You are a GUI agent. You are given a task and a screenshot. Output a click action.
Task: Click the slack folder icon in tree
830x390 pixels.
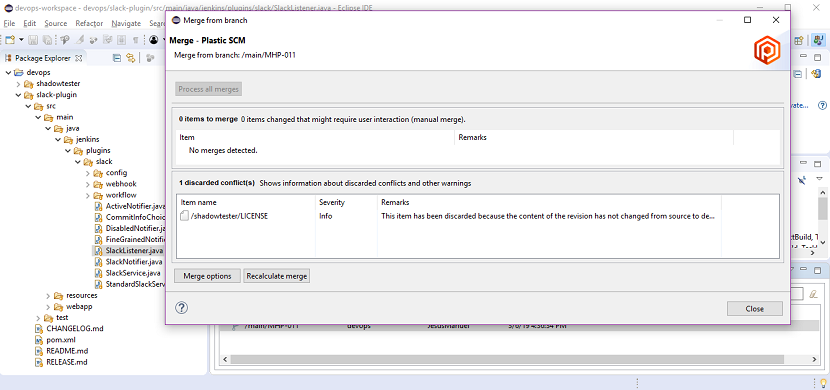(88, 161)
